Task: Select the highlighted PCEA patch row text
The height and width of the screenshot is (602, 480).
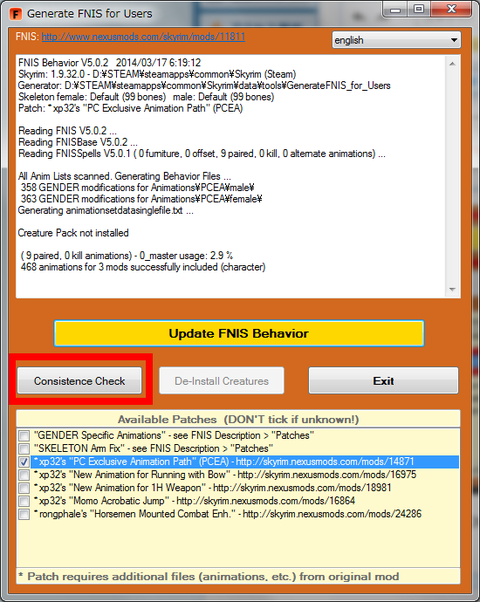Action: (x=224, y=461)
